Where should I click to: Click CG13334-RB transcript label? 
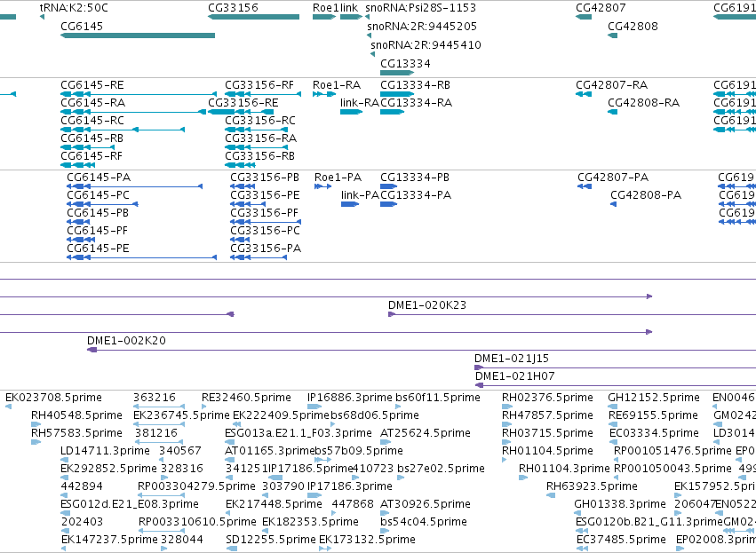coord(415,85)
